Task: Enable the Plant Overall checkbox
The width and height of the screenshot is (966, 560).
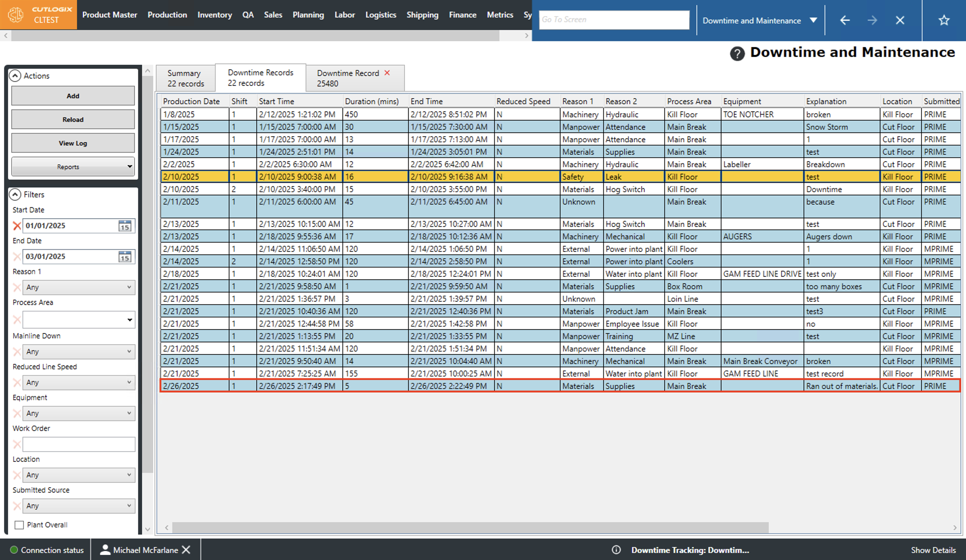Action: pos(19,525)
